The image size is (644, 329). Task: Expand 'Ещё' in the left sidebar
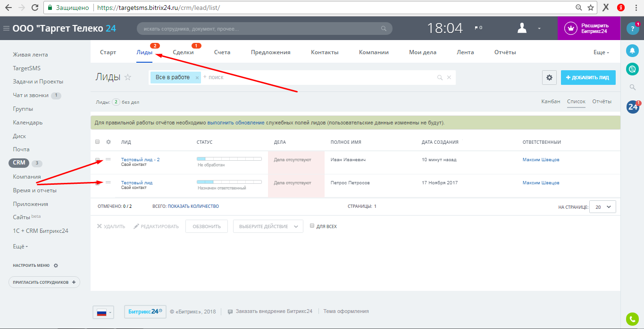click(21, 246)
